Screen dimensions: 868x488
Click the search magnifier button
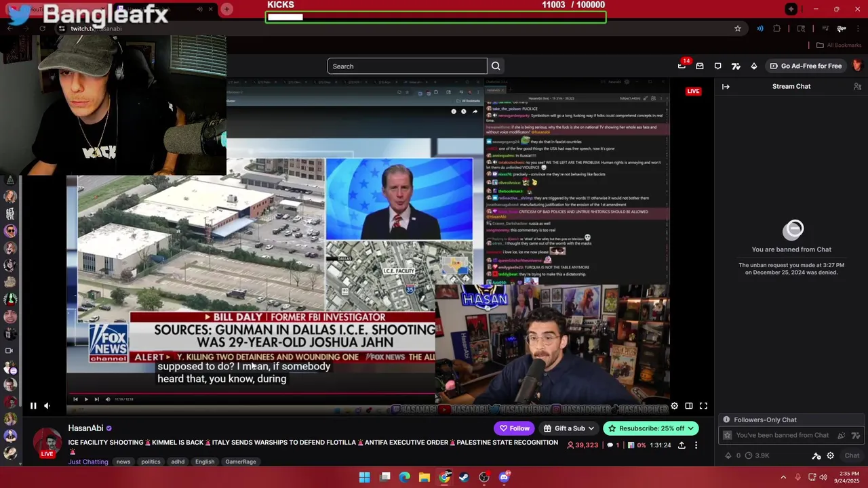[496, 66]
